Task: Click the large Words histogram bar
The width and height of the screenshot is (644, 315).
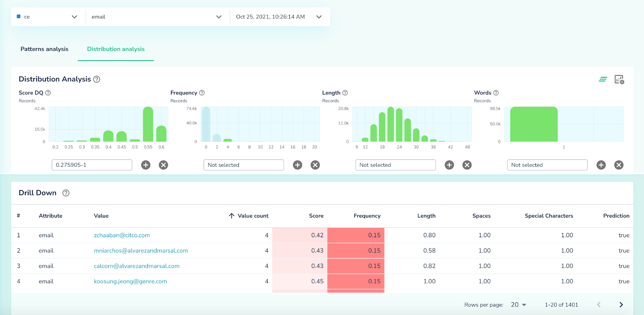Action: [x=534, y=124]
